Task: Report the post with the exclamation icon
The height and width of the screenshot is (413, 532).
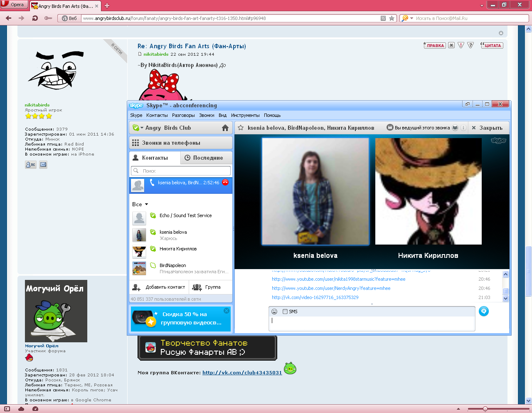Action: (x=461, y=45)
